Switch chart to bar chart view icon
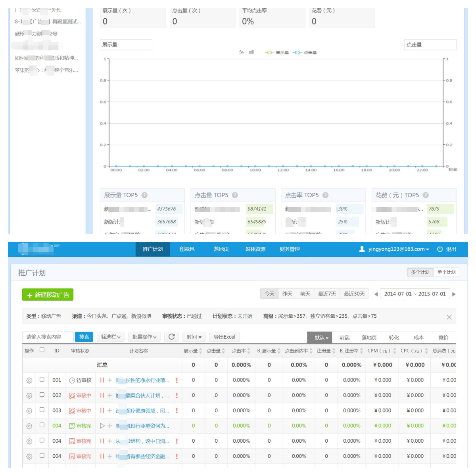The width and height of the screenshot is (476, 476). pyautogui.click(x=251, y=52)
